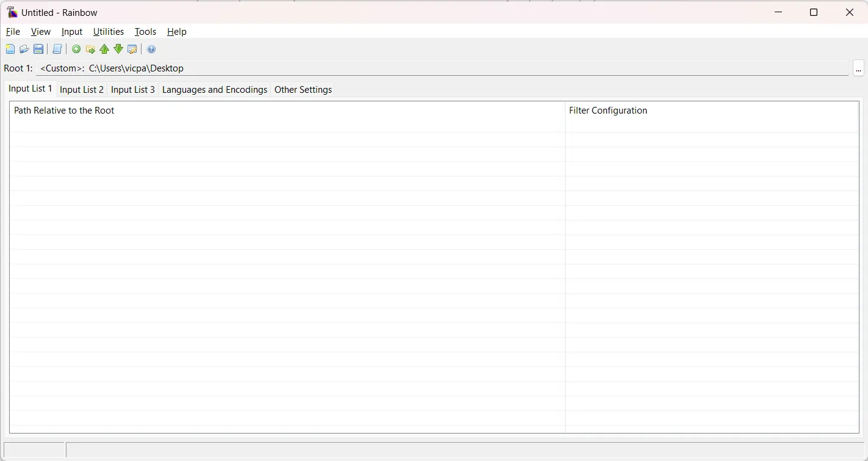The height and width of the screenshot is (461, 868).
Task: Click the Root 1 browse ellipsis button
Action: click(x=858, y=68)
